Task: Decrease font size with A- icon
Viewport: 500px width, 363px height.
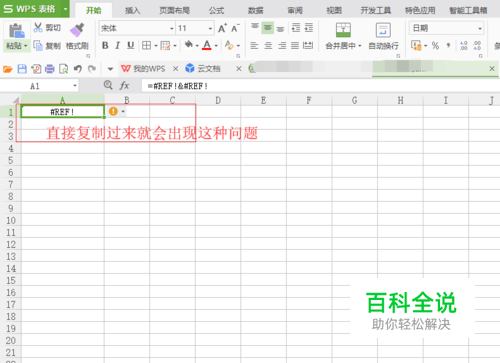Action: pyautogui.click(x=235, y=28)
